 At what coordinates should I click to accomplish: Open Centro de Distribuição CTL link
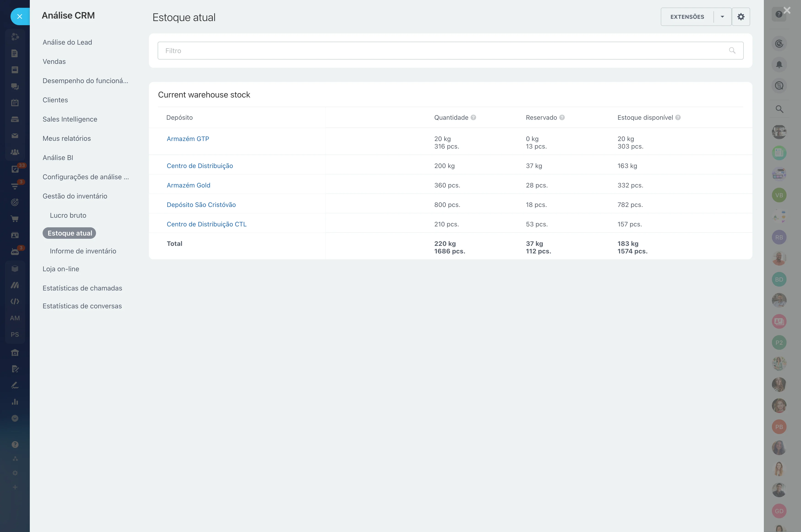(206, 224)
